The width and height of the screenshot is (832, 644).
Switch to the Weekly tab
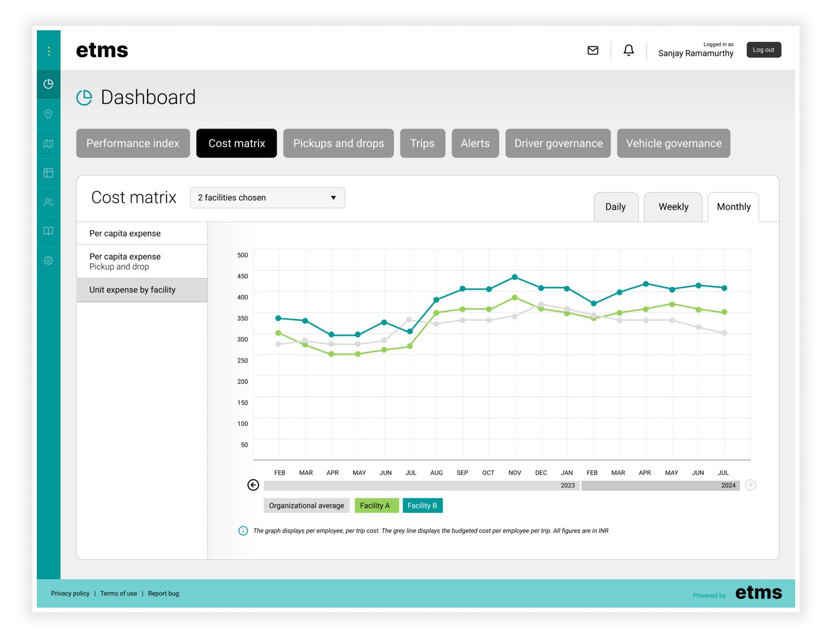click(x=673, y=207)
